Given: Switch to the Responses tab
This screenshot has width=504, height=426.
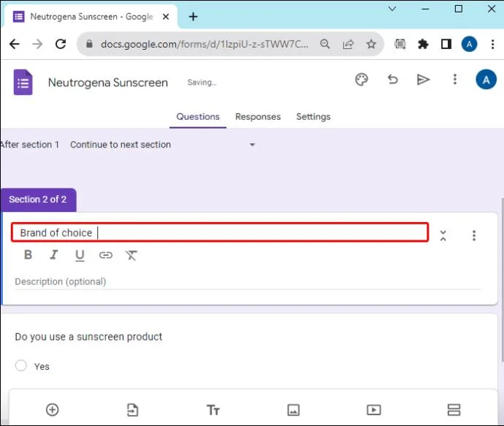Looking at the screenshot, I should pos(258,117).
